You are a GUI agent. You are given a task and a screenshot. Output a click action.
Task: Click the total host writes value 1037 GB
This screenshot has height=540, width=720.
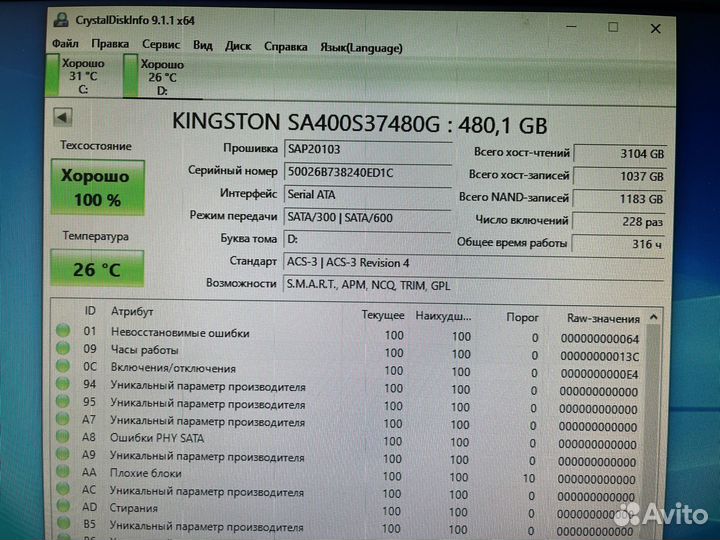[x=619, y=176]
